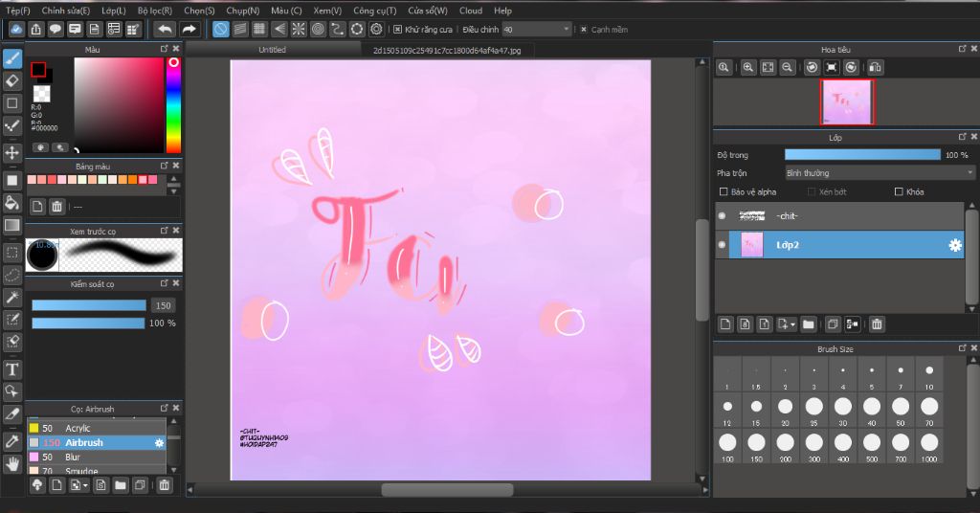
Task: Create a new layer folder
Action: point(808,324)
